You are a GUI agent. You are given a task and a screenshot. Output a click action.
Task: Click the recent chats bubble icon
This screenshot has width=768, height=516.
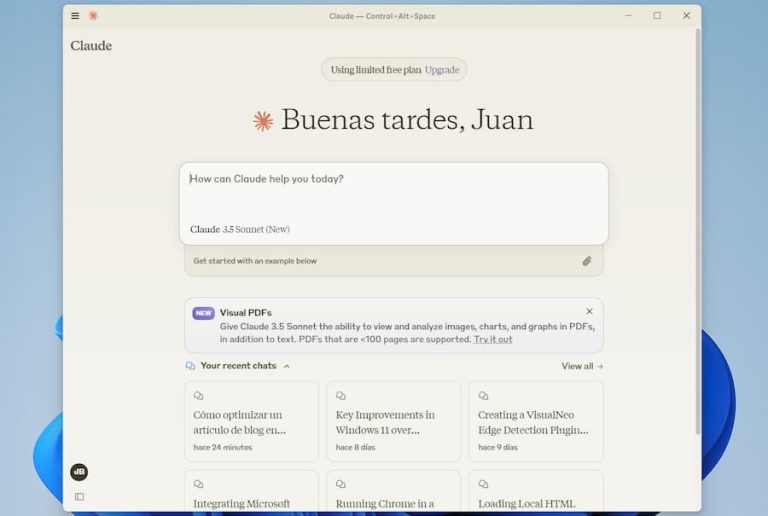191,366
